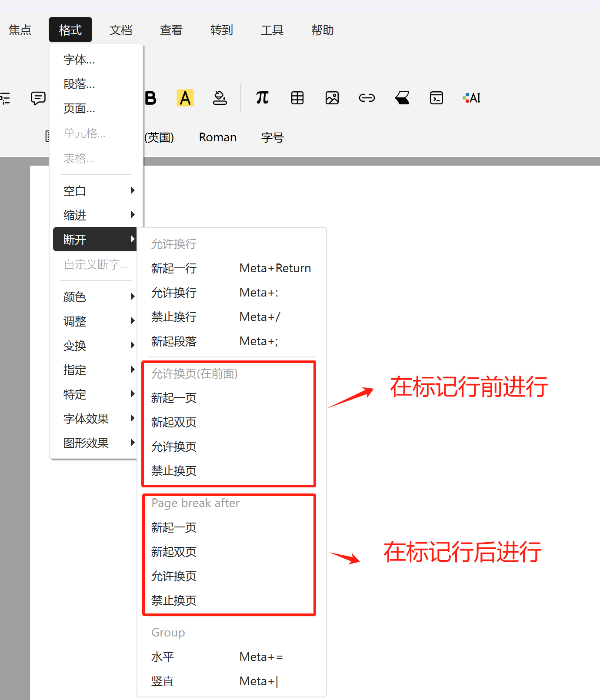Open the Roman font family dropdown
600x700 pixels.
(217, 137)
